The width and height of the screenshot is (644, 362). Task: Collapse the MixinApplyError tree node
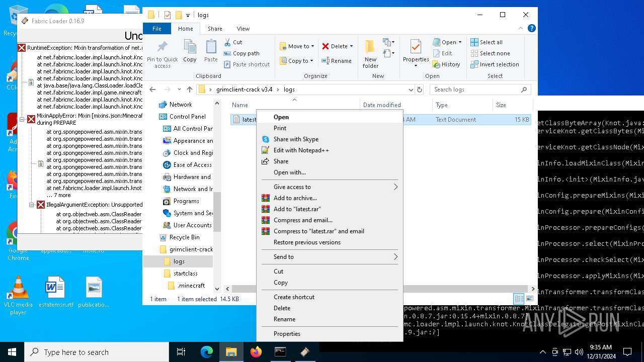22,119
